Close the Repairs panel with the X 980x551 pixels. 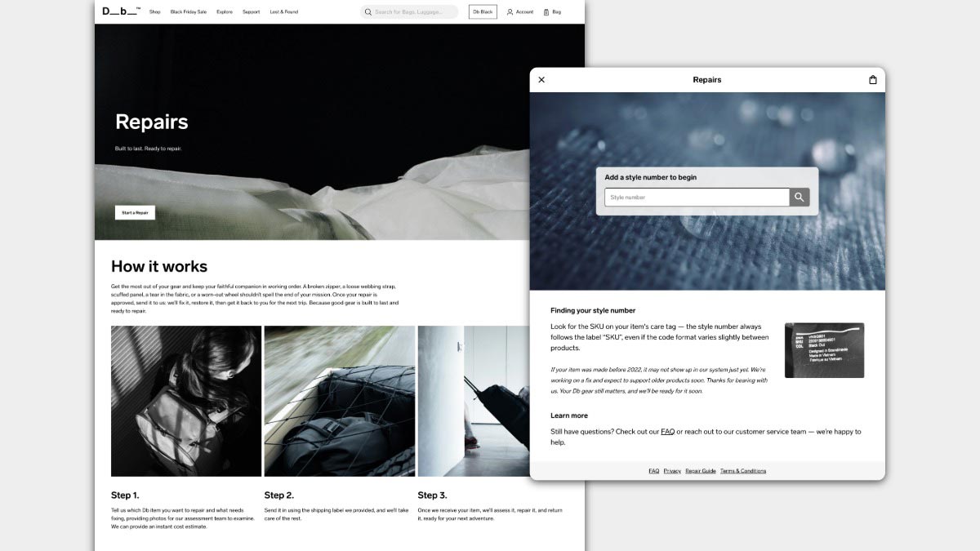541,80
